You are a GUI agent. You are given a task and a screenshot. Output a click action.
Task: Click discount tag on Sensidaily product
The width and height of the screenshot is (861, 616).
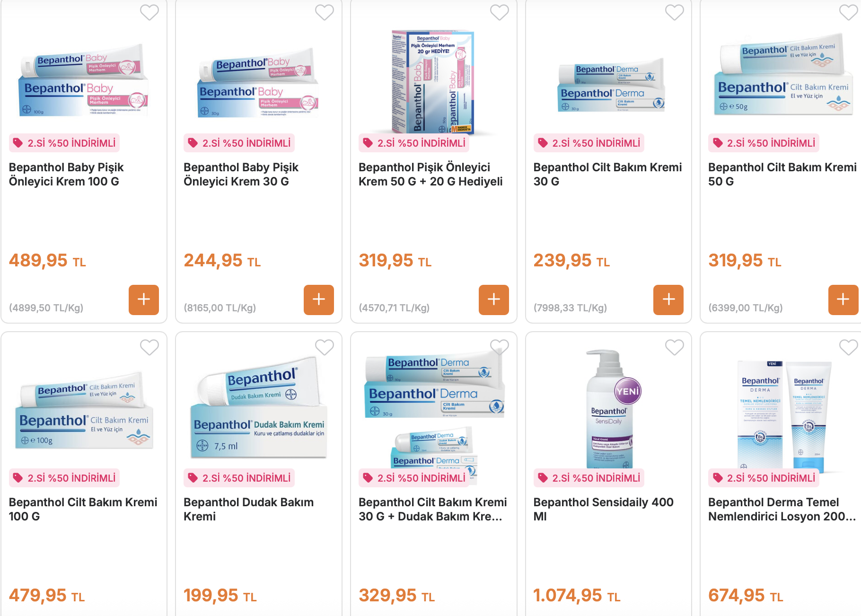tap(589, 478)
